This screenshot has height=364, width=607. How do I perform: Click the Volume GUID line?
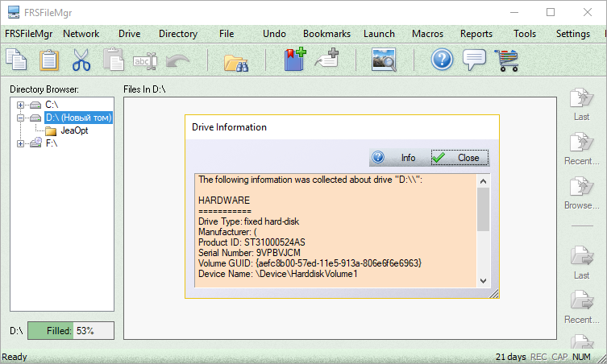(x=310, y=263)
